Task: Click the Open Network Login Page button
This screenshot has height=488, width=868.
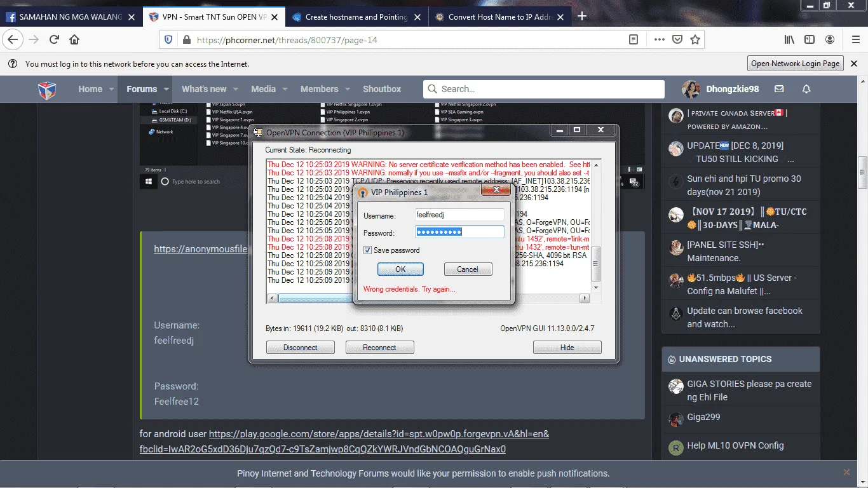Action: click(796, 64)
